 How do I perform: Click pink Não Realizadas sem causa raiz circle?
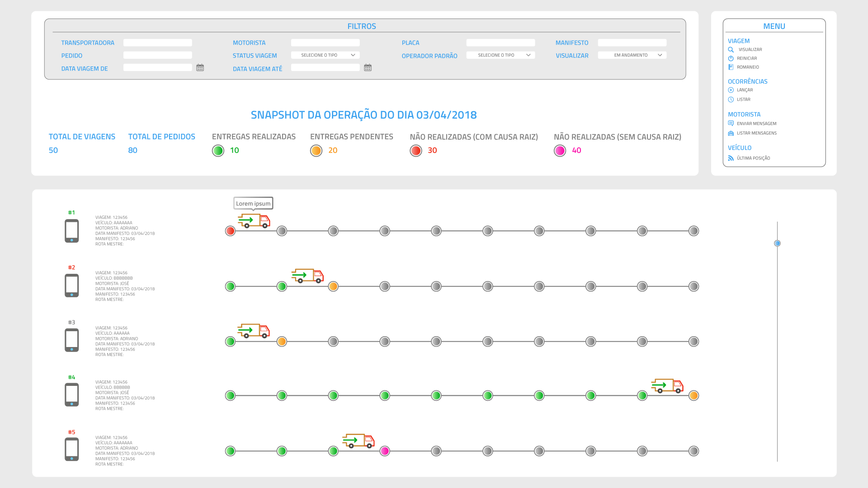(560, 150)
